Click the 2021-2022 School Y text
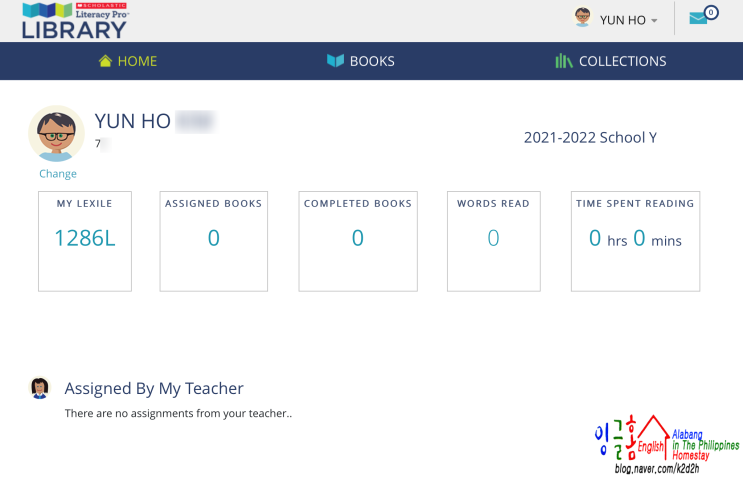743x480 pixels. (x=590, y=137)
